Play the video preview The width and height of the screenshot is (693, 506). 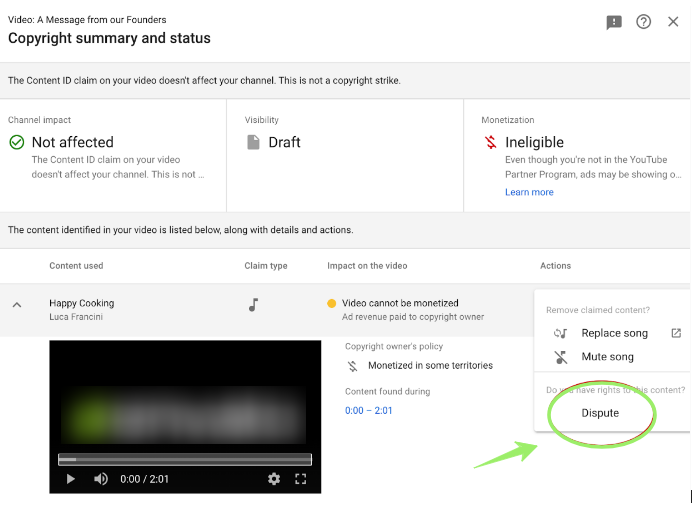tap(71, 479)
